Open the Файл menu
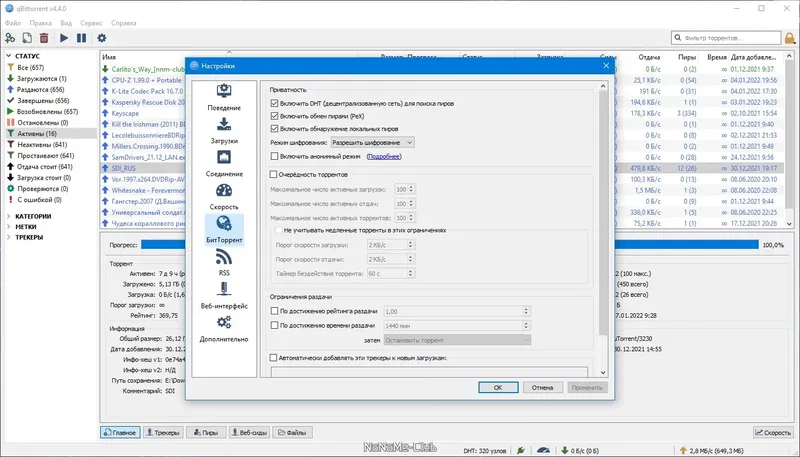 [13, 23]
